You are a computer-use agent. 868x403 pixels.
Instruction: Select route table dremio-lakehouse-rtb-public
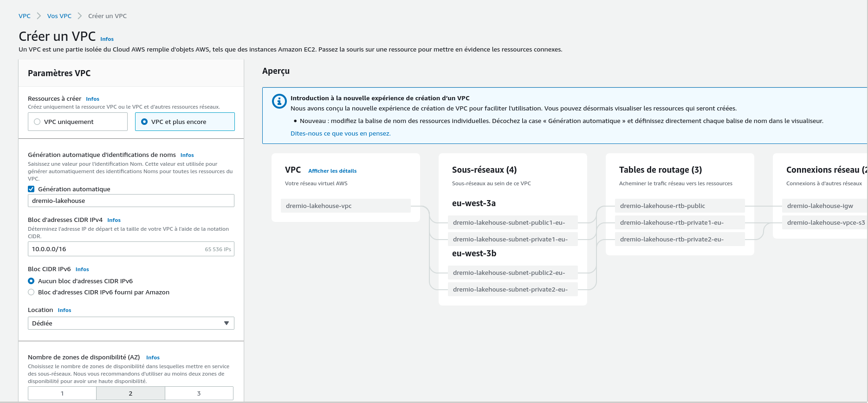click(x=680, y=206)
